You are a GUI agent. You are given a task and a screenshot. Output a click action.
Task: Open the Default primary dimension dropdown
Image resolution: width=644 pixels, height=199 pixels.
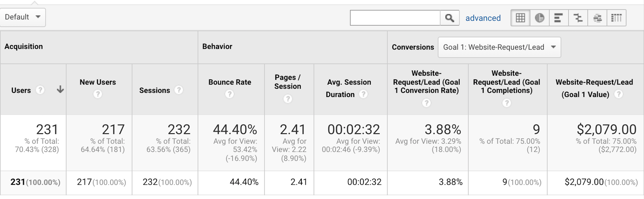[22, 17]
